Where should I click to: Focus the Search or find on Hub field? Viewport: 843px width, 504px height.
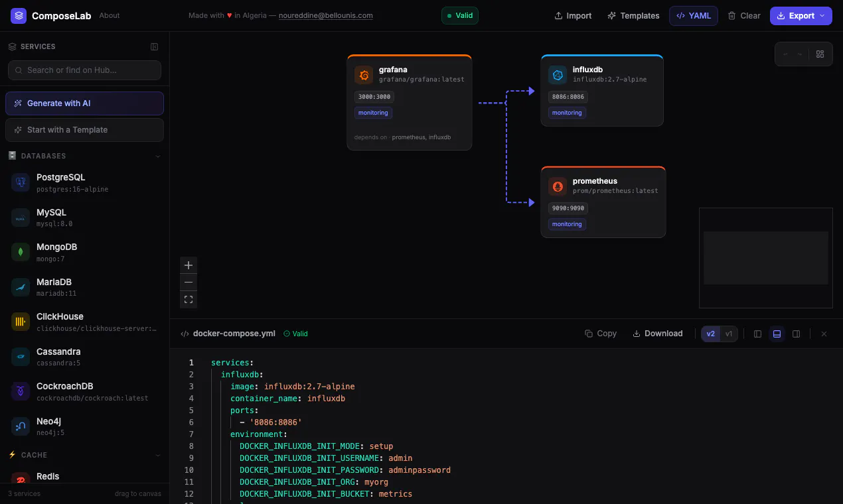[x=84, y=70]
